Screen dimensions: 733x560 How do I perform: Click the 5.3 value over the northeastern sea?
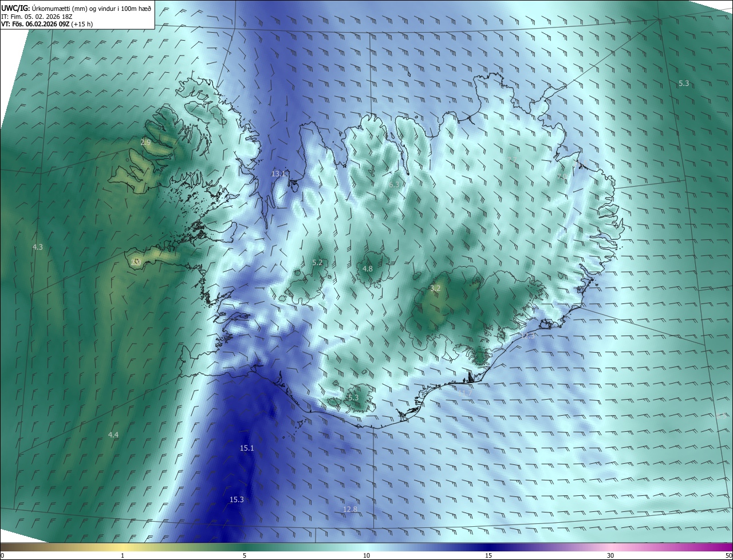pyautogui.click(x=684, y=84)
